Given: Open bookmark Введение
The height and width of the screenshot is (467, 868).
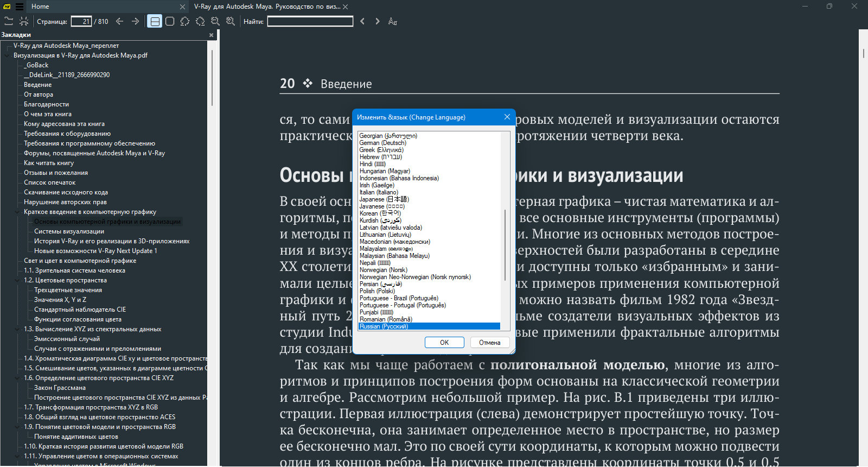Looking at the screenshot, I should [37, 85].
